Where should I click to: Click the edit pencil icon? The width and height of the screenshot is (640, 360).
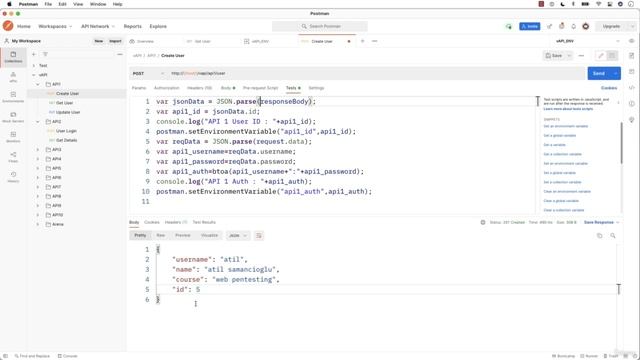click(x=601, y=56)
